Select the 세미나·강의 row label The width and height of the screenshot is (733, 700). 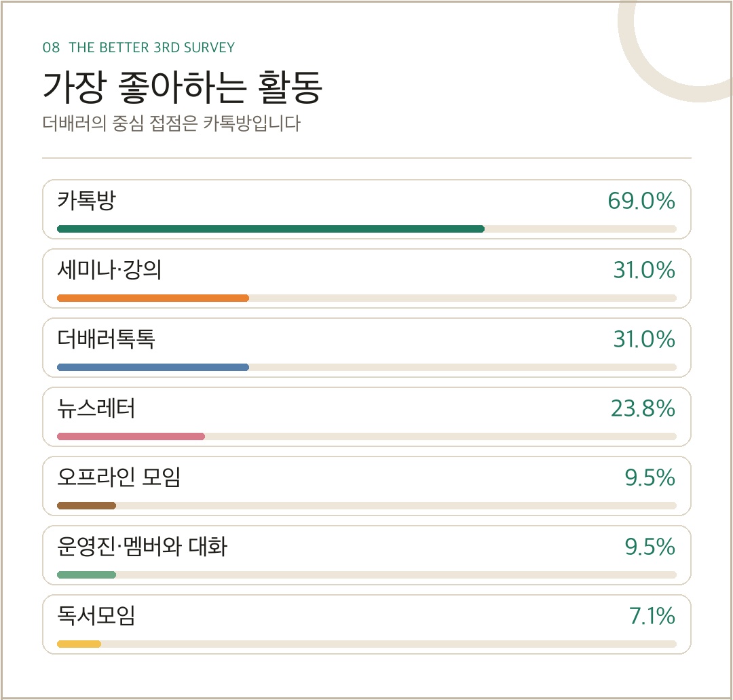coord(109,270)
